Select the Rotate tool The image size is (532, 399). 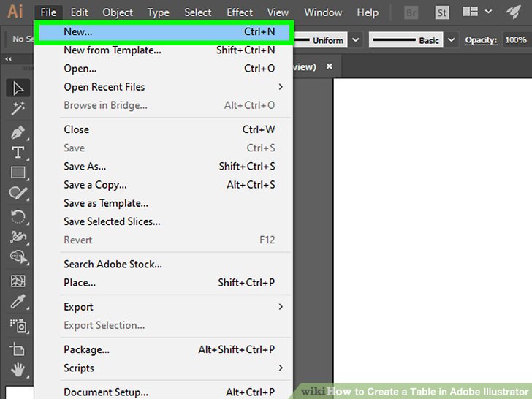click(x=18, y=216)
